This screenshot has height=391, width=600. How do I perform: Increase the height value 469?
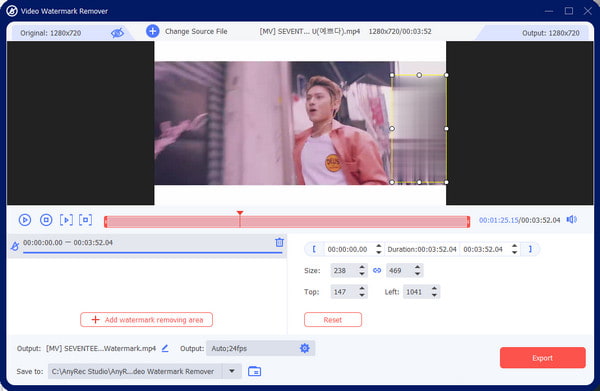(x=417, y=267)
